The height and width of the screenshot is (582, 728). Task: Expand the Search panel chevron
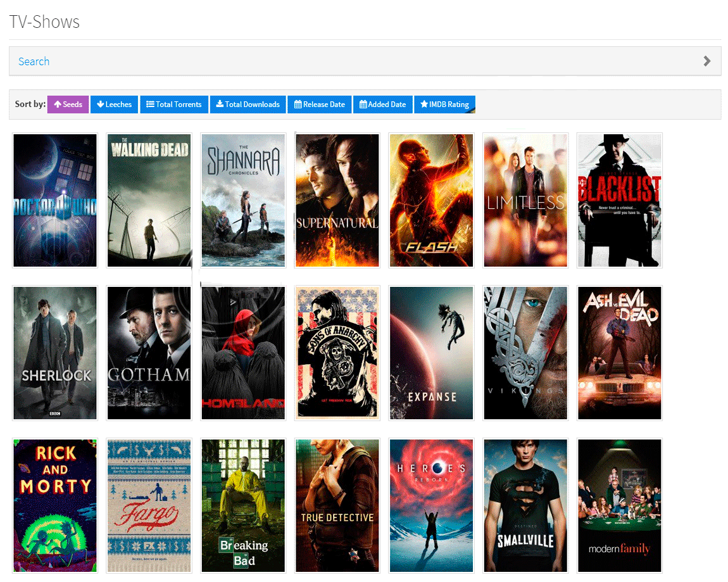(x=706, y=61)
